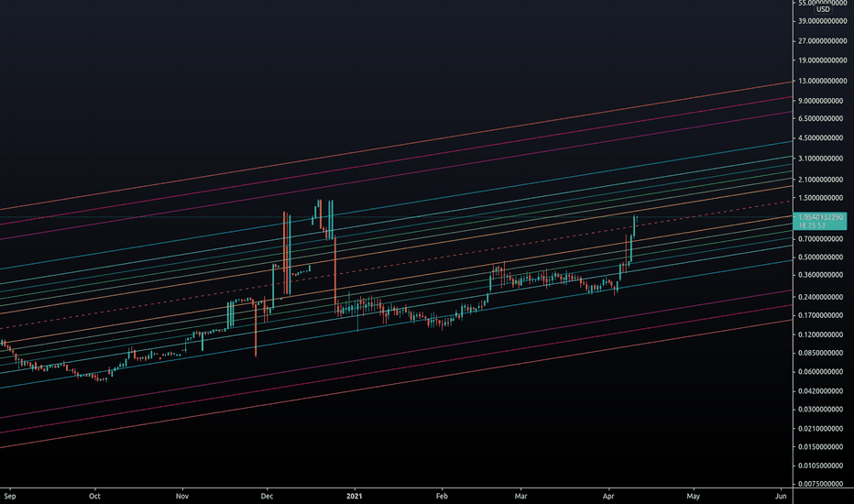Click the May label on time axis

coord(693,497)
